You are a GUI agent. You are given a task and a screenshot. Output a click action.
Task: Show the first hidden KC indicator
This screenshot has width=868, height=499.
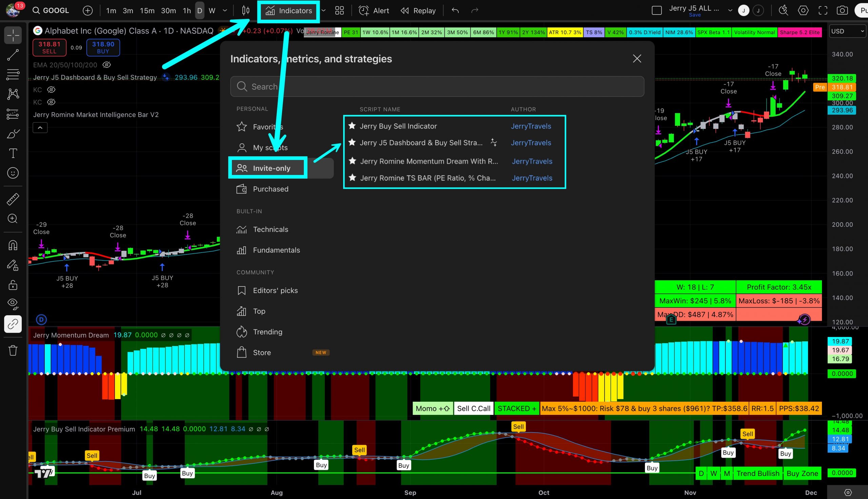click(x=51, y=90)
